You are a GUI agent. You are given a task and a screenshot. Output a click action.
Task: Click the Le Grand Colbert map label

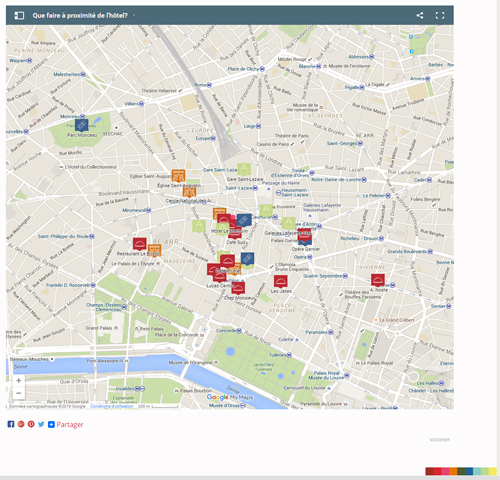click(x=397, y=320)
